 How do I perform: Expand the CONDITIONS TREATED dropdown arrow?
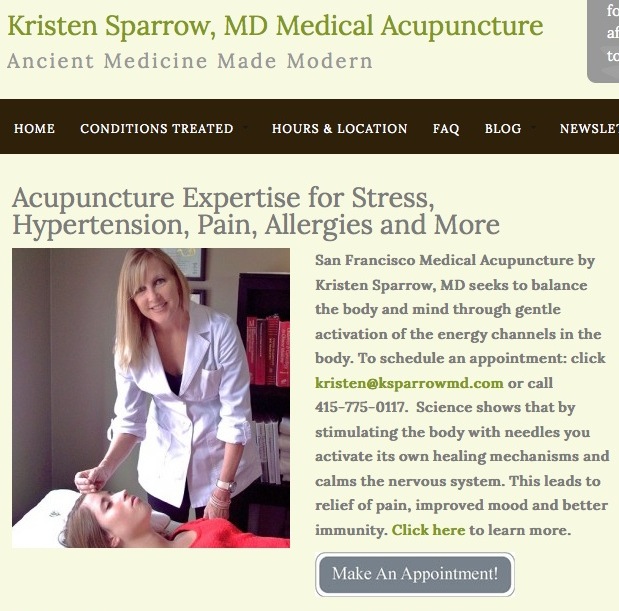click(246, 128)
